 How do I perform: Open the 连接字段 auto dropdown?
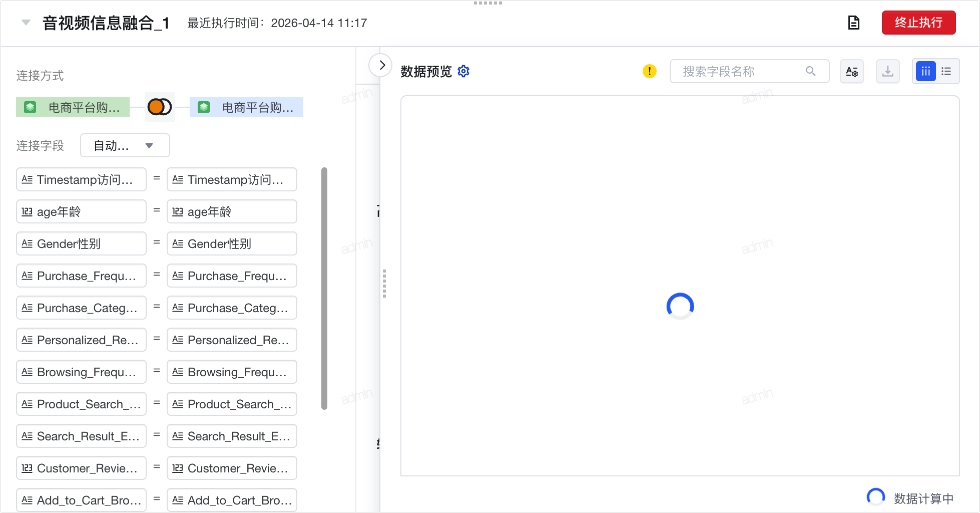125,145
